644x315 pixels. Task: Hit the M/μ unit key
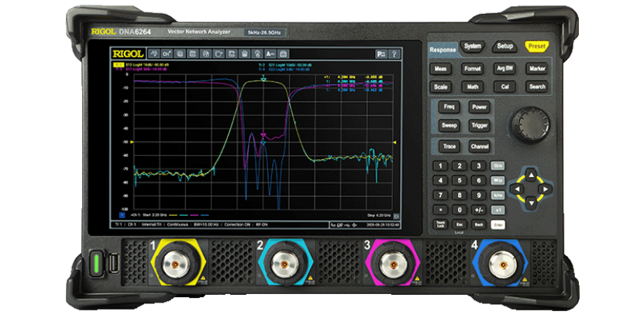pyautogui.click(x=498, y=181)
